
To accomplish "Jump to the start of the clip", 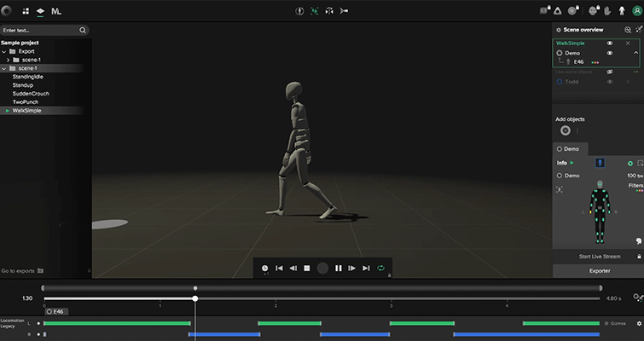I will 279,269.
